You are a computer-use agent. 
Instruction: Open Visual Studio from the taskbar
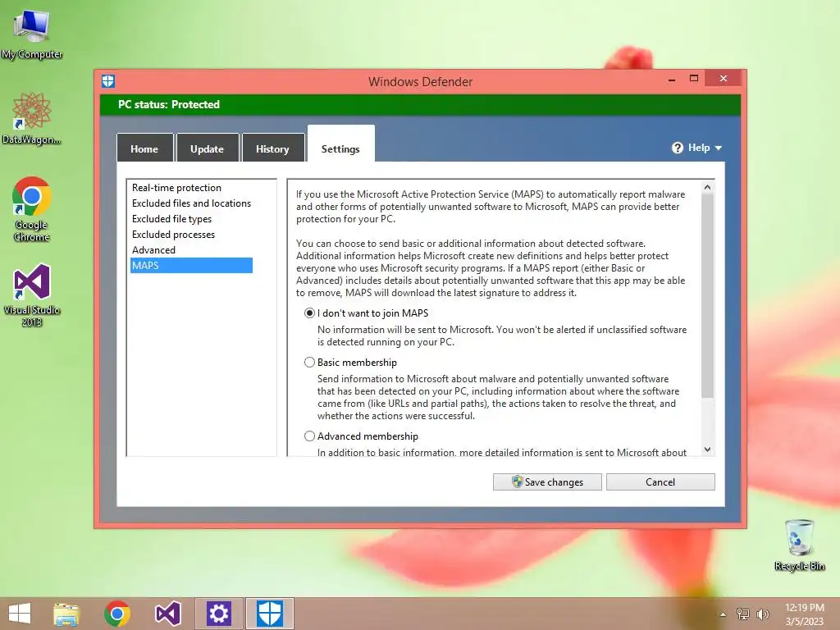(167, 614)
